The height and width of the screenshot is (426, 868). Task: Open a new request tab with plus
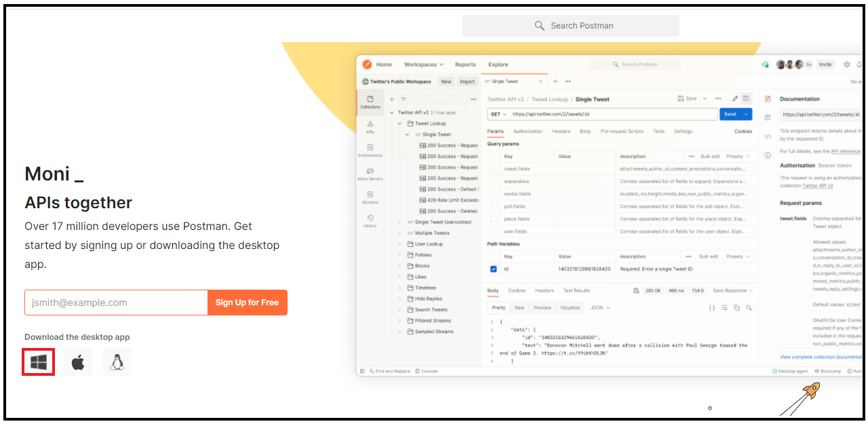pos(555,81)
